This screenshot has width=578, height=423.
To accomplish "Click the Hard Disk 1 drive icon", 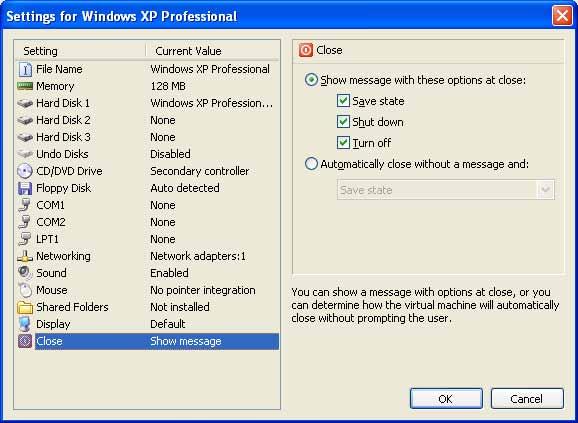I will point(25,103).
